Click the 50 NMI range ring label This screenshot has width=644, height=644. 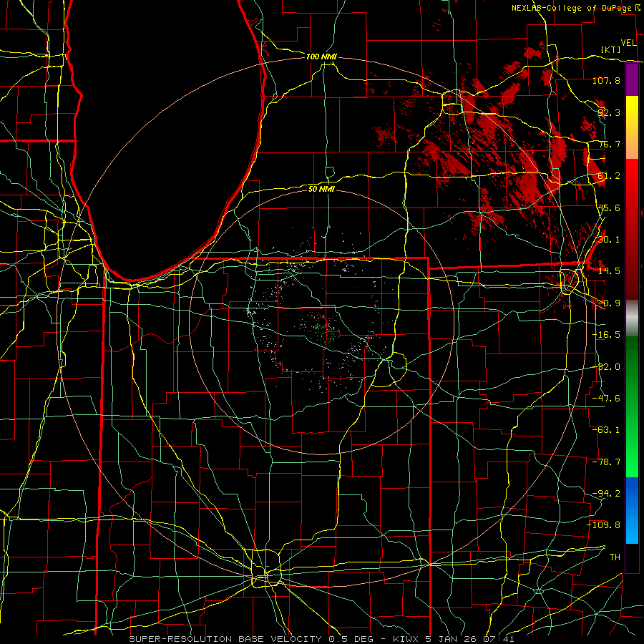click(x=321, y=189)
